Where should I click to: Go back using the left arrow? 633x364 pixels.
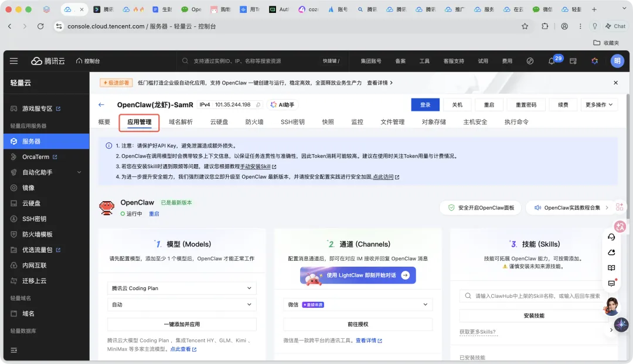click(x=101, y=104)
